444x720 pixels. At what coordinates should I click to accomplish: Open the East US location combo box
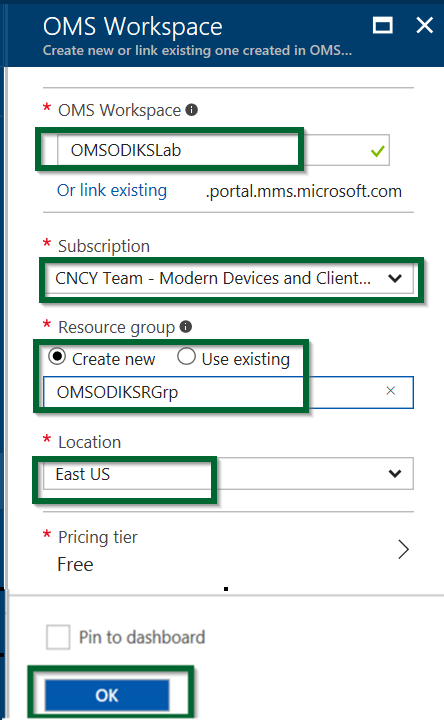(228, 473)
